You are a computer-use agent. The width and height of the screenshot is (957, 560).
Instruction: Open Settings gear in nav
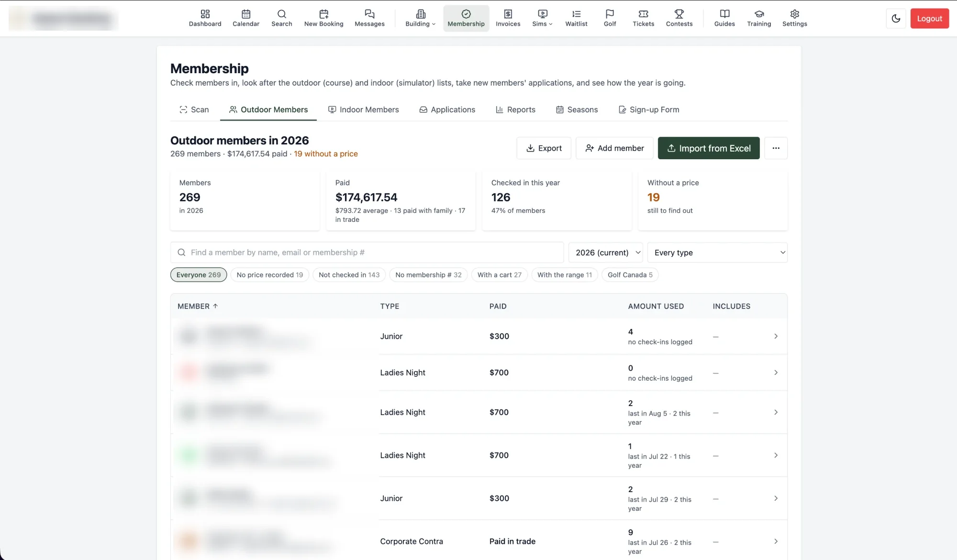(794, 18)
